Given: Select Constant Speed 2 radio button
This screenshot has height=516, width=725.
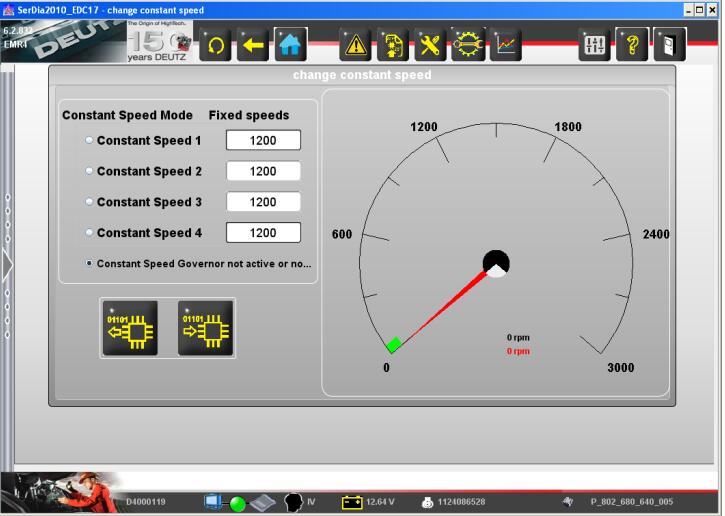Looking at the screenshot, I should pos(89,171).
